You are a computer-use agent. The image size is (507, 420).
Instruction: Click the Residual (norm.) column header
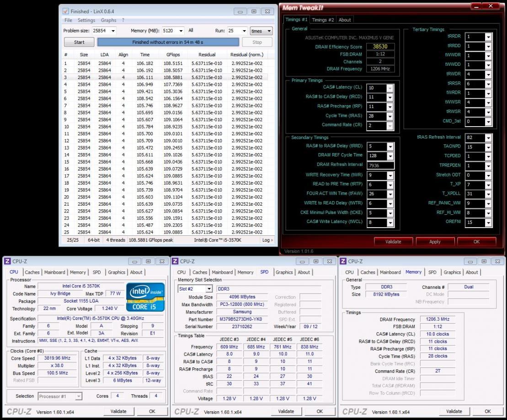click(247, 55)
